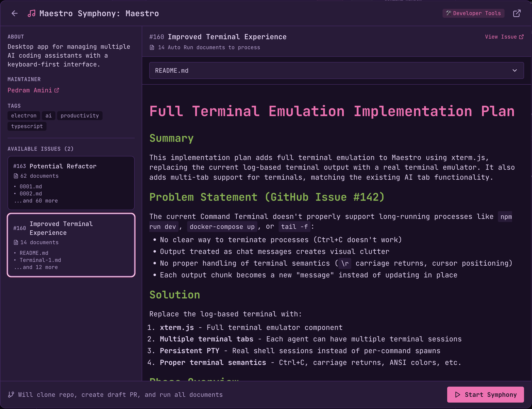Click document icon next to 14 documents
The height and width of the screenshot is (409, 532).
coord(16,242)
